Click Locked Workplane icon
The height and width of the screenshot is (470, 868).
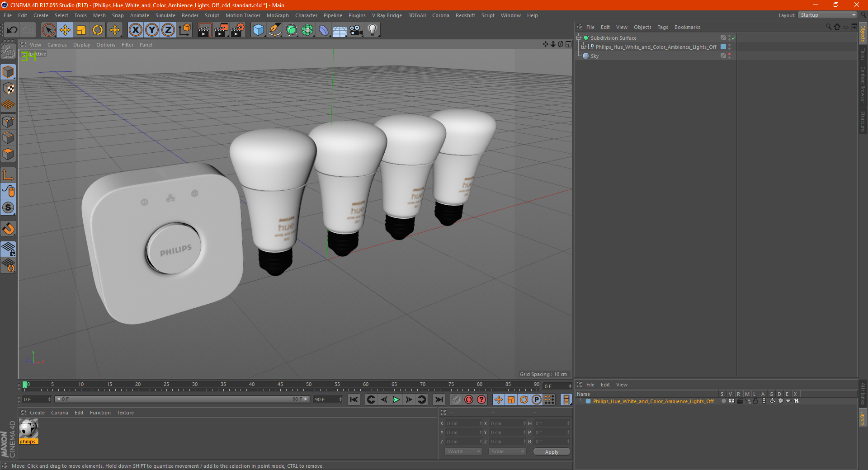8,249
